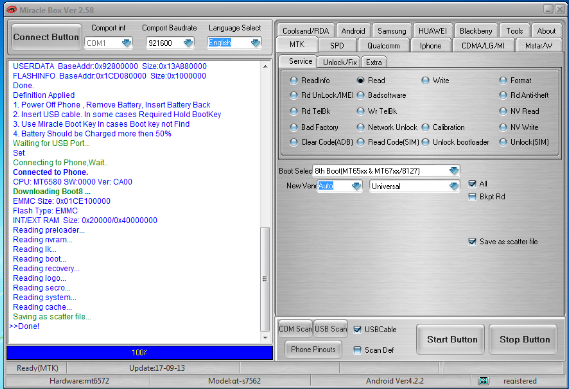Select the Clear Code(ADB) radio option
The image size is (569, 389).
[294, 142]
